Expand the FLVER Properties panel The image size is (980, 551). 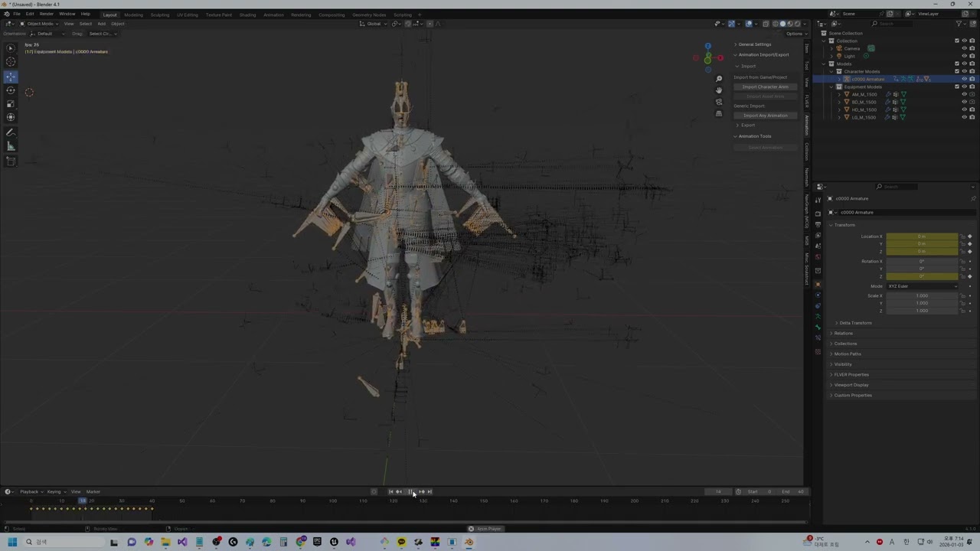coord(850,375)
